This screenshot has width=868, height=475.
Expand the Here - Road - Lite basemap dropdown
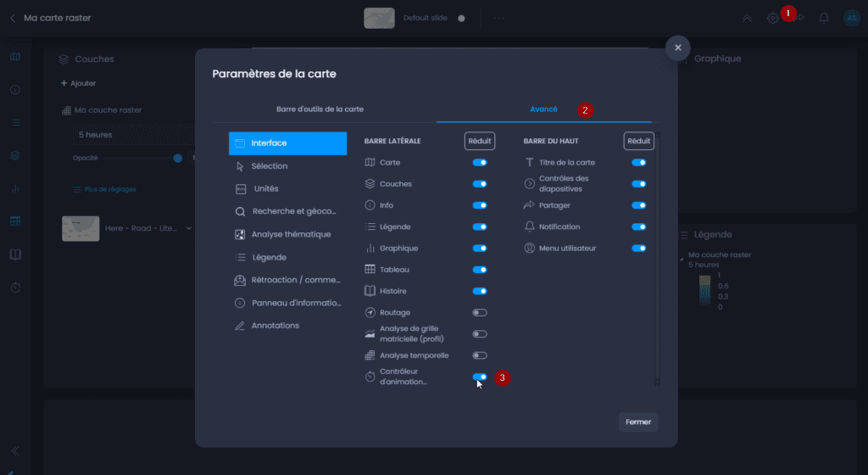[189, 228]
